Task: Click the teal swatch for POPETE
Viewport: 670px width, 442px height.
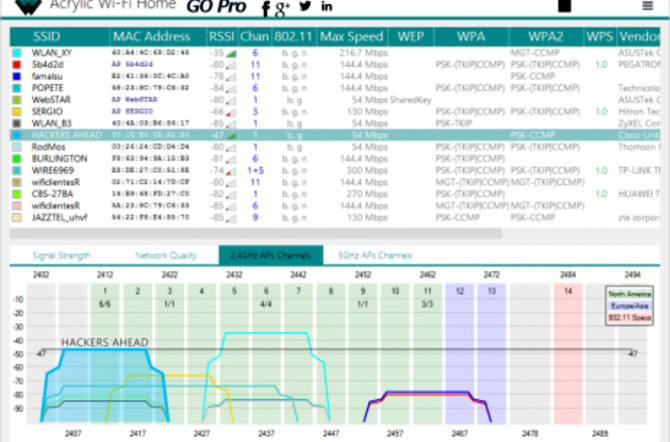Action: click(17, 88)
